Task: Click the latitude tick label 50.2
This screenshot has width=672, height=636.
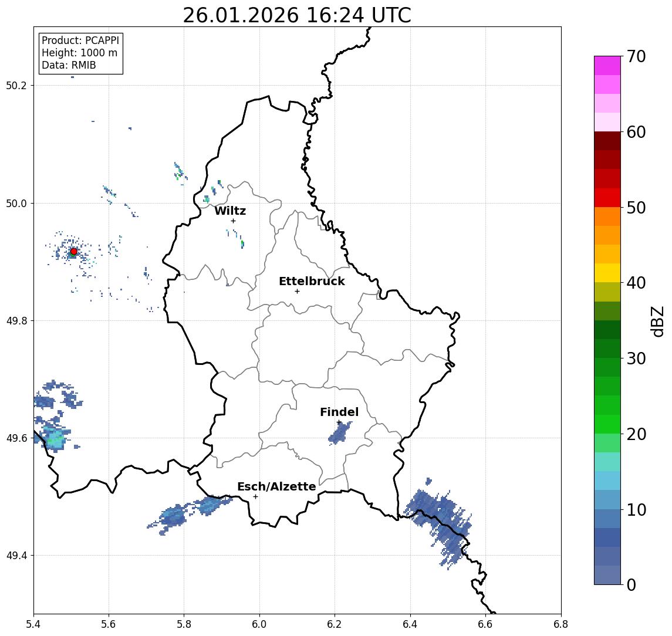Action: (x=16, y=85)
